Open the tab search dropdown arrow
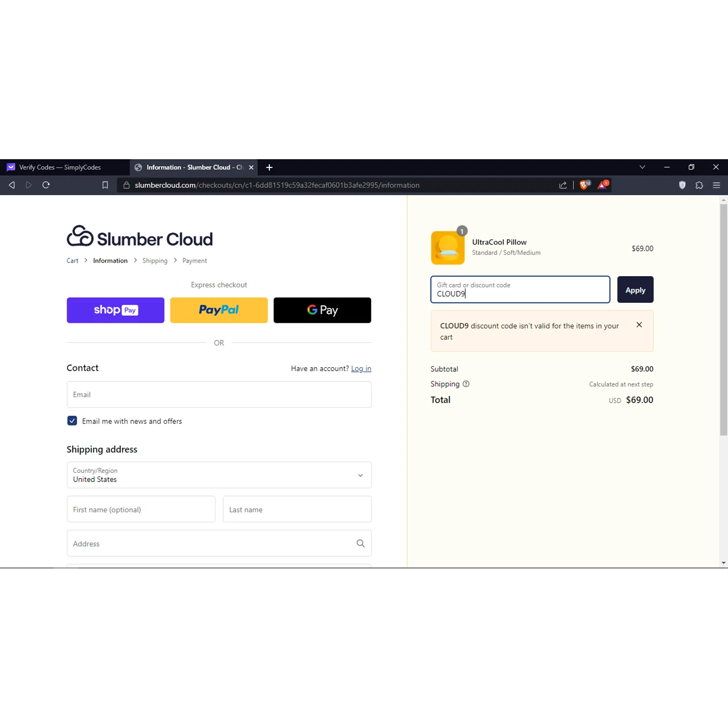Viewport: 728px width, 728px height. click(642, 167)
